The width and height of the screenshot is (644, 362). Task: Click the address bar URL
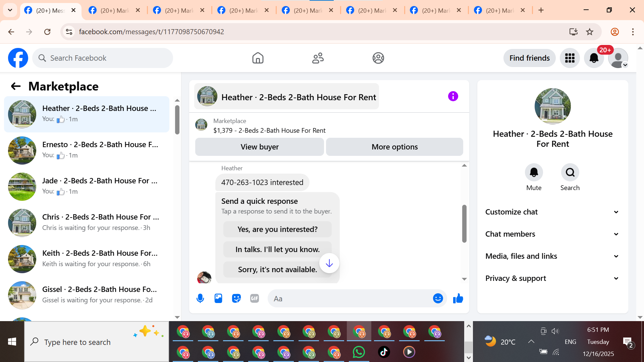pos(151,32)
